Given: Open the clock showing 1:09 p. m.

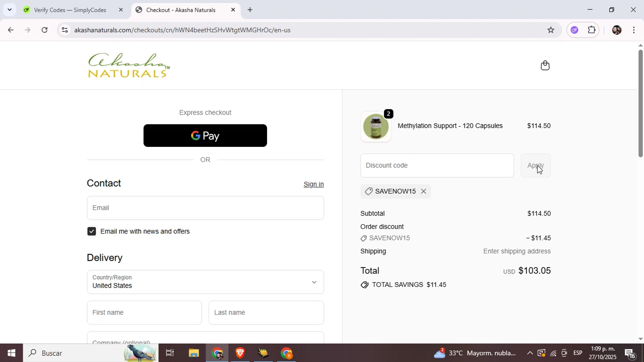Looking at the screenshot, I should point(603,353).
